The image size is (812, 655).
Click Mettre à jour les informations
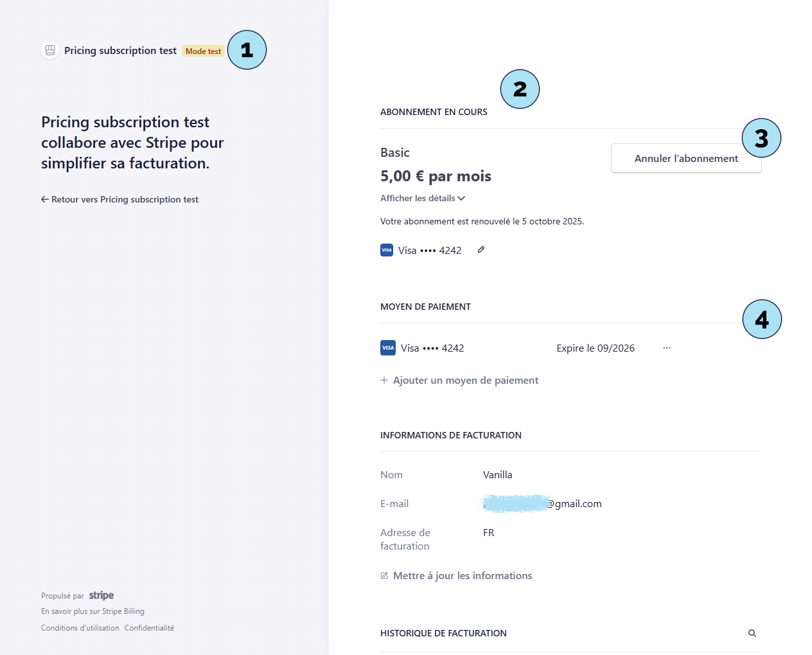(463, 575)
